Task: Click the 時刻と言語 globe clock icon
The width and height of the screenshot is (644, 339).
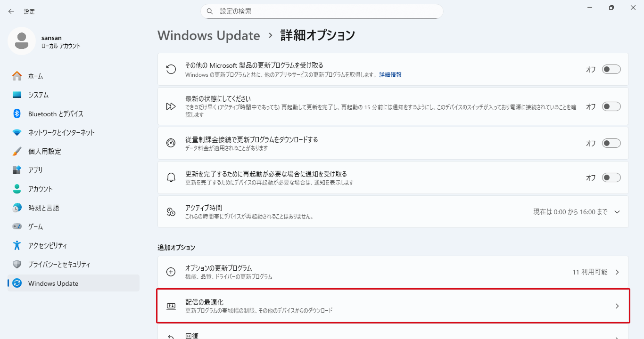Action: (x=17, y=208)
